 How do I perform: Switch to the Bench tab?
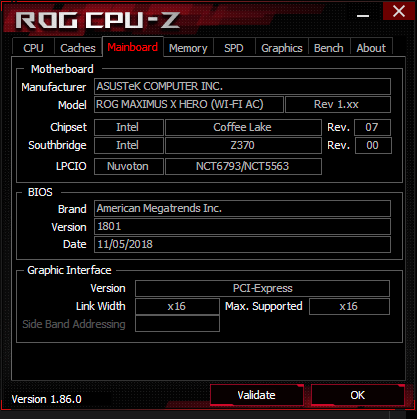[329, 48]
